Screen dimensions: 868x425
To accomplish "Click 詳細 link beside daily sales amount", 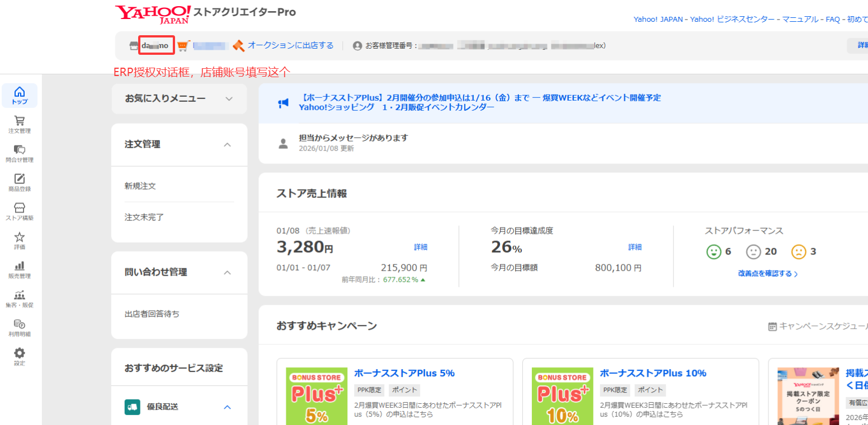I will 421,247.
